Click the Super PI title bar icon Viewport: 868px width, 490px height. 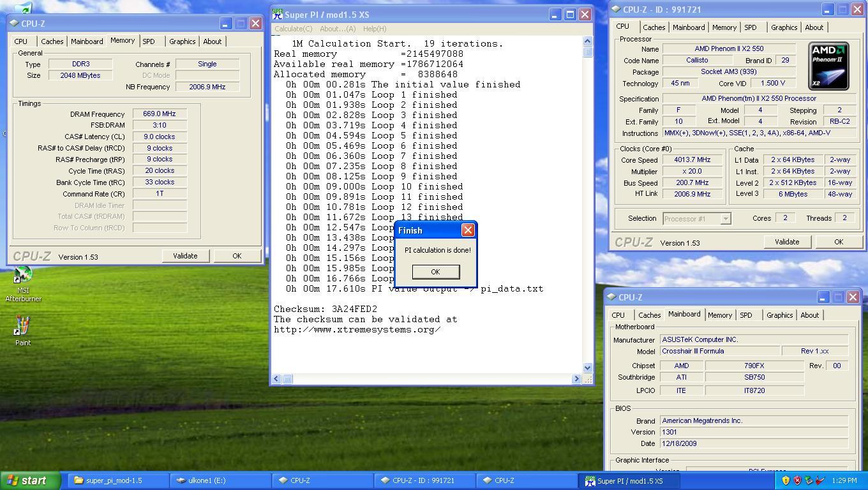click(277, 14)
